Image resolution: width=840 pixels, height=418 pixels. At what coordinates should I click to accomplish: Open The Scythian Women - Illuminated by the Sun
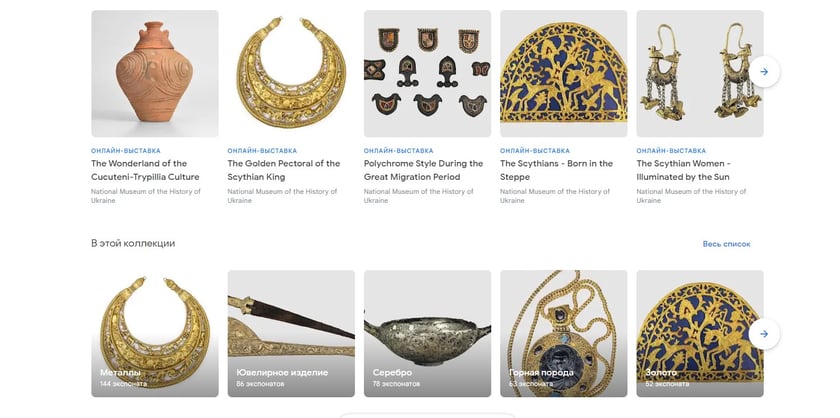(x=684, y=170)
